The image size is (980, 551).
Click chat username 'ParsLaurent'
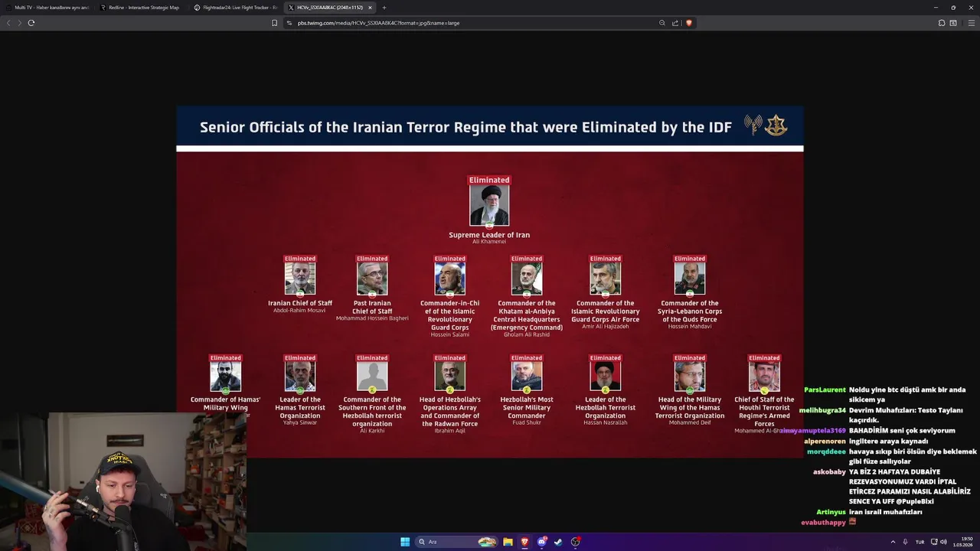825,390
